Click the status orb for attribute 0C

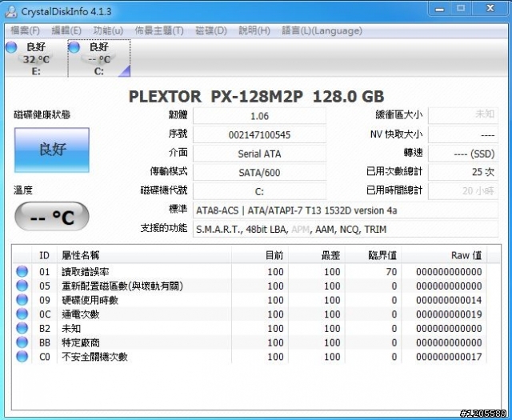[x=22, y=314]
